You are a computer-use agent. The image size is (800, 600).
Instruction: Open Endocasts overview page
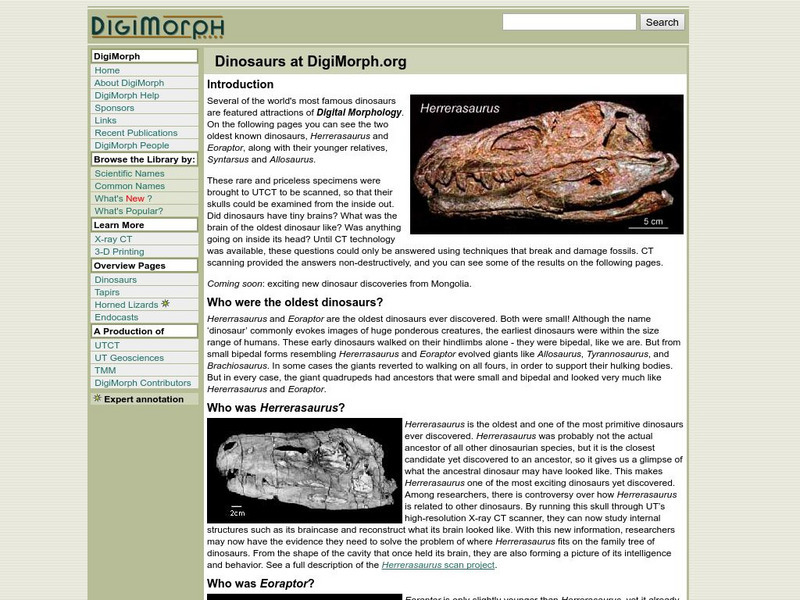(x=116, y=317)
